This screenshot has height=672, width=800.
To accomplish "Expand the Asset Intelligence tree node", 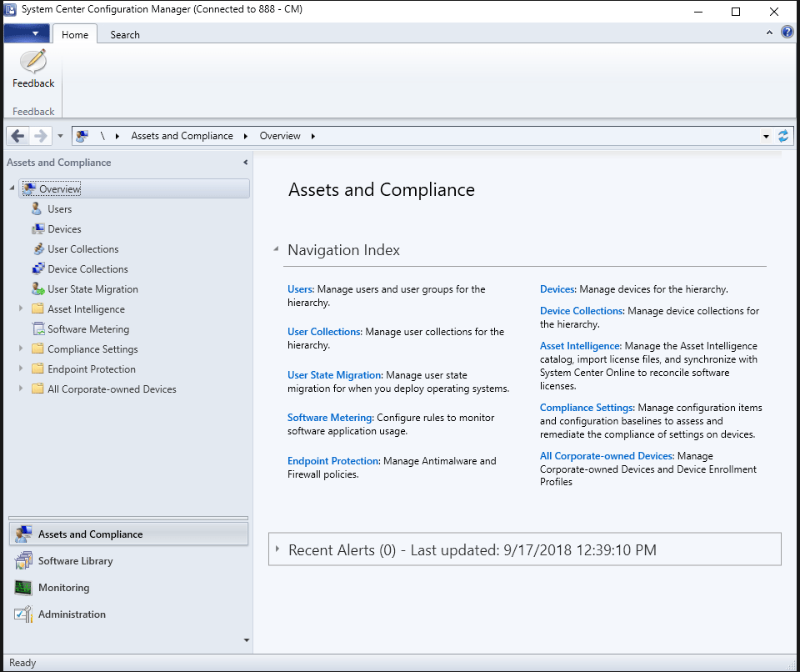I will point(21,308).
